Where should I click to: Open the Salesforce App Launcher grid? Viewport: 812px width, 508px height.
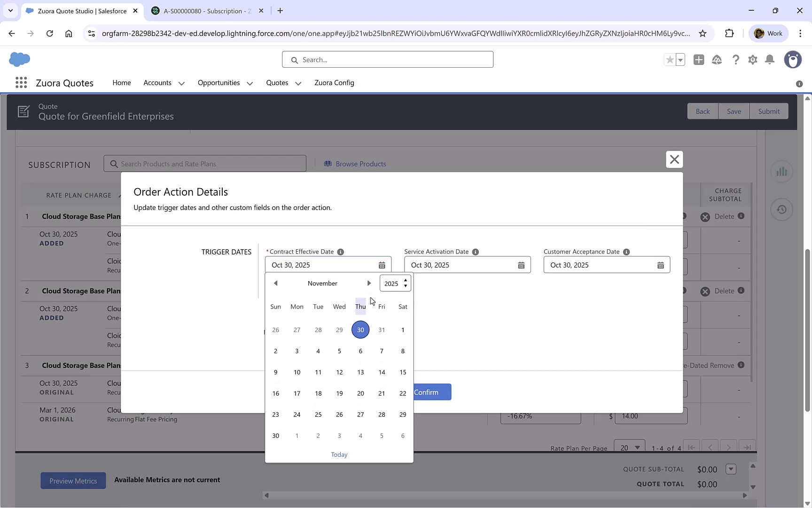[x=21, y=82]
